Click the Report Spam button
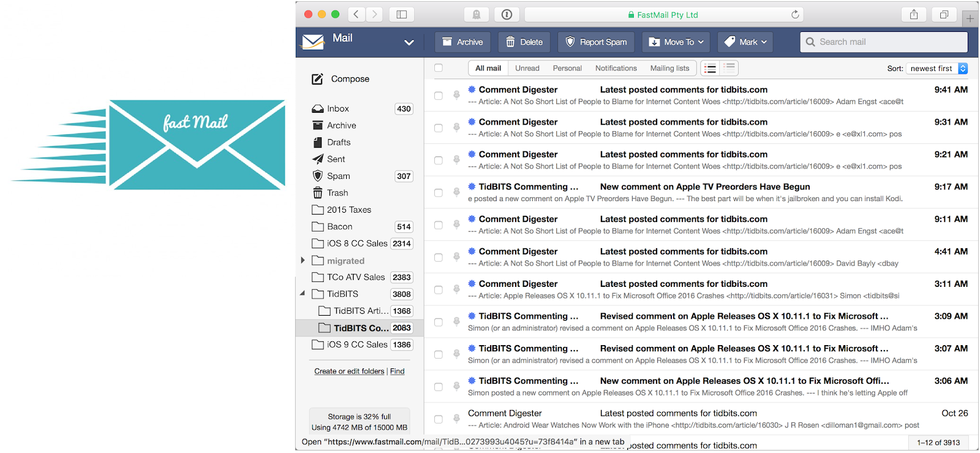Screen dimensions: 980x453 [596, 42]
